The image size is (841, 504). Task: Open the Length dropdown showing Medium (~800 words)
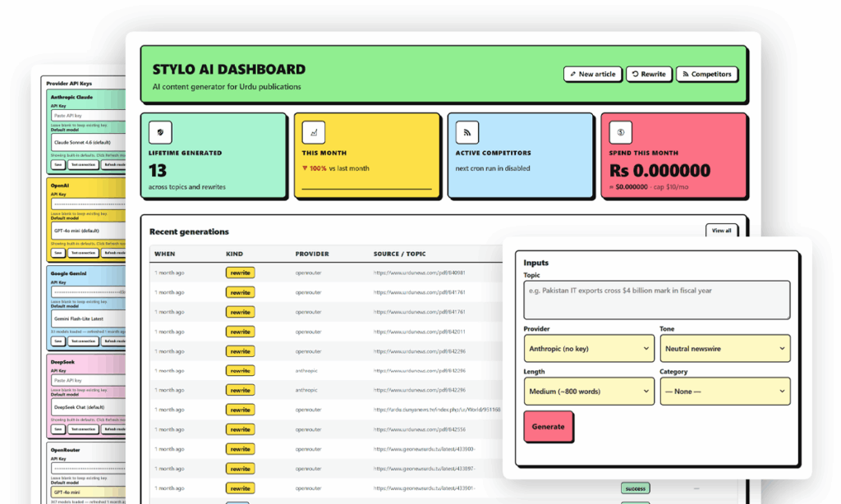coord(589,392)
